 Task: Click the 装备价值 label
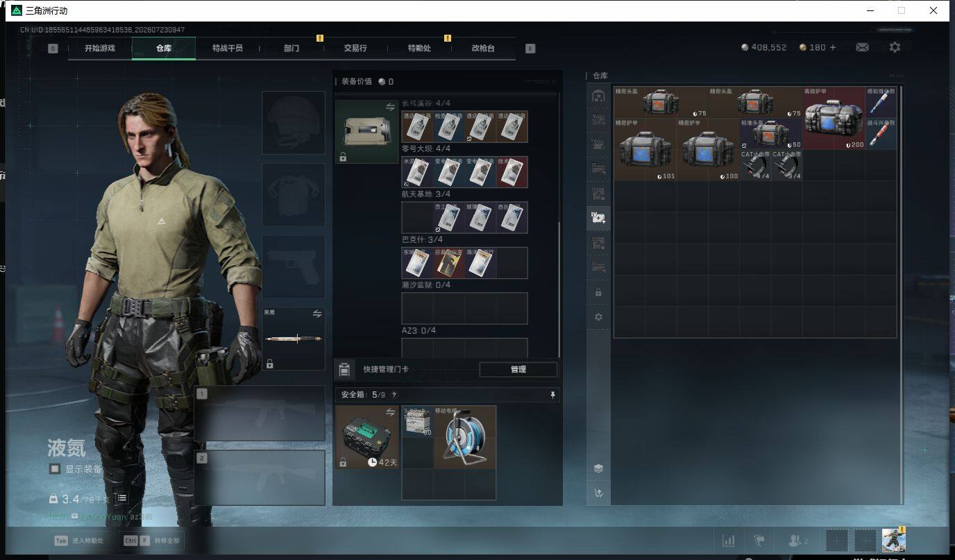pos(357,81)
